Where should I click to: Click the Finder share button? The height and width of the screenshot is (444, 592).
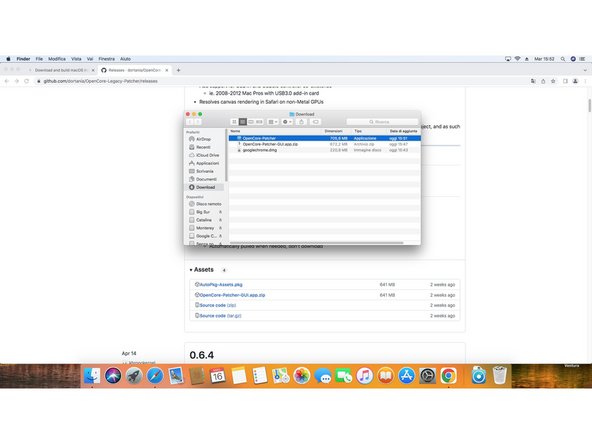point(301,122)
